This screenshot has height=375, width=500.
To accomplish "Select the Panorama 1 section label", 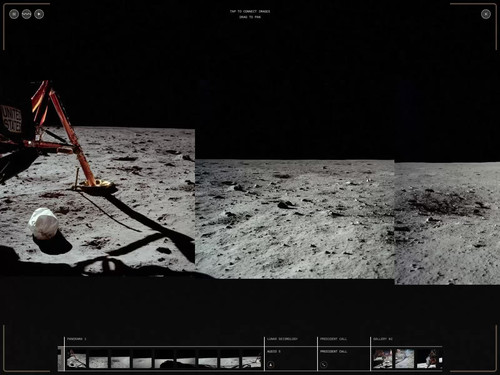I will pyautogui.click(x=76, y=339).
